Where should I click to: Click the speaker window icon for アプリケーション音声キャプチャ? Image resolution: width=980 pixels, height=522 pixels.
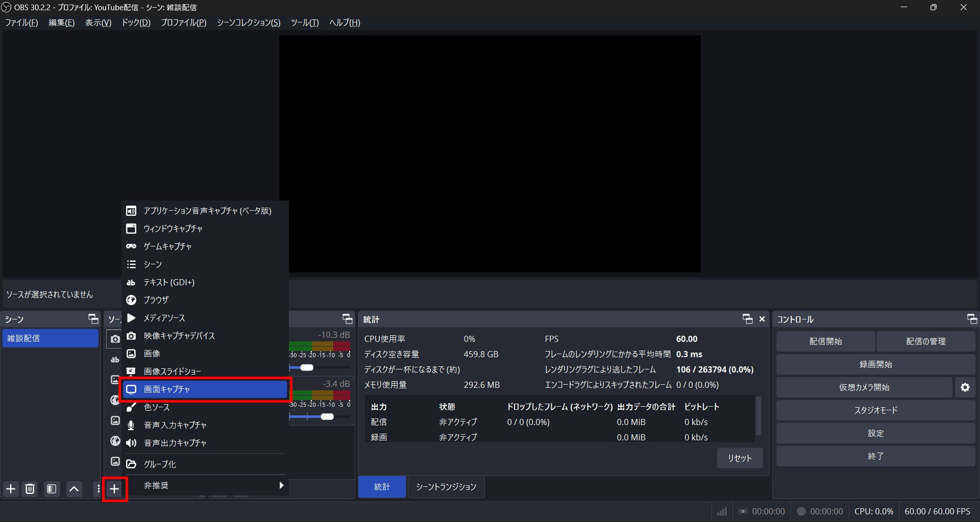click(131, 211)
